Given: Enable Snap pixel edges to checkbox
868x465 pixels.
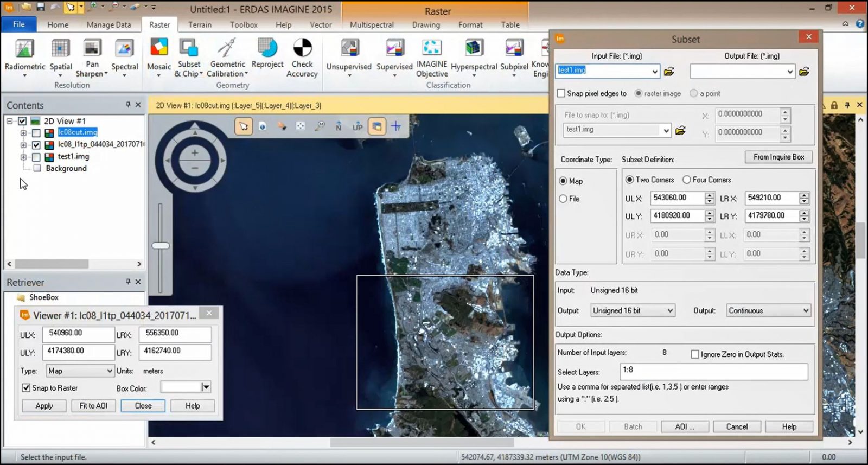Looking at the screenshot, I should click(561, 93).
